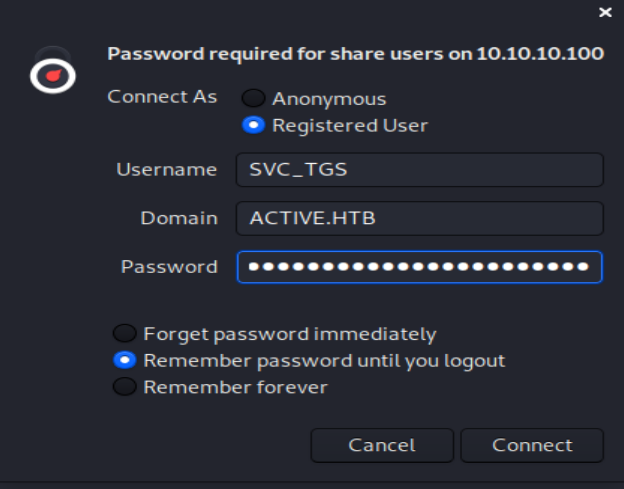The height and width of the screenshot is (489, 624).
Task: Pick the Remember forever radio circle
Action: click(125, 387)
